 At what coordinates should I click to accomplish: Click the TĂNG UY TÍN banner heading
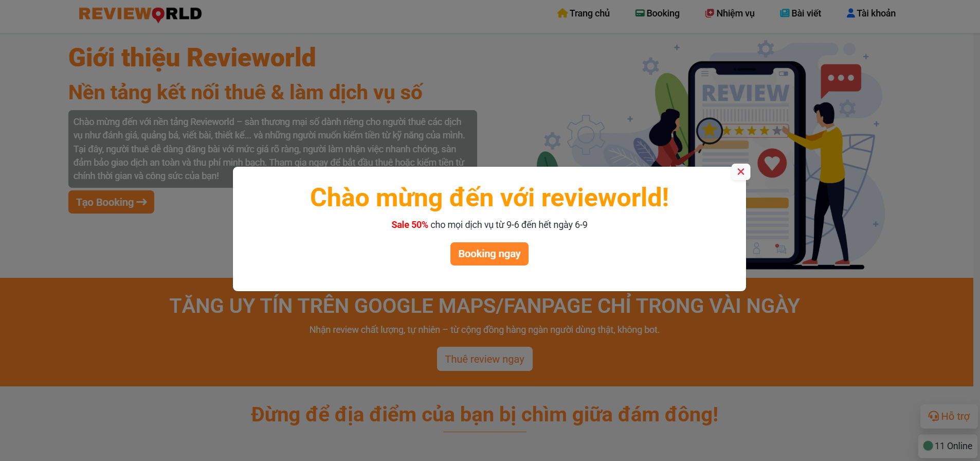click(x=484, y=306)
